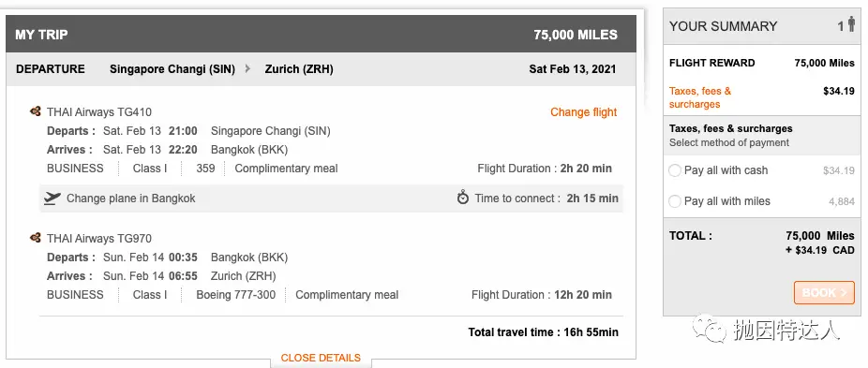Click the MY TRIP header bar
This screenshot has height=368, width=868.
click(321, 35)
